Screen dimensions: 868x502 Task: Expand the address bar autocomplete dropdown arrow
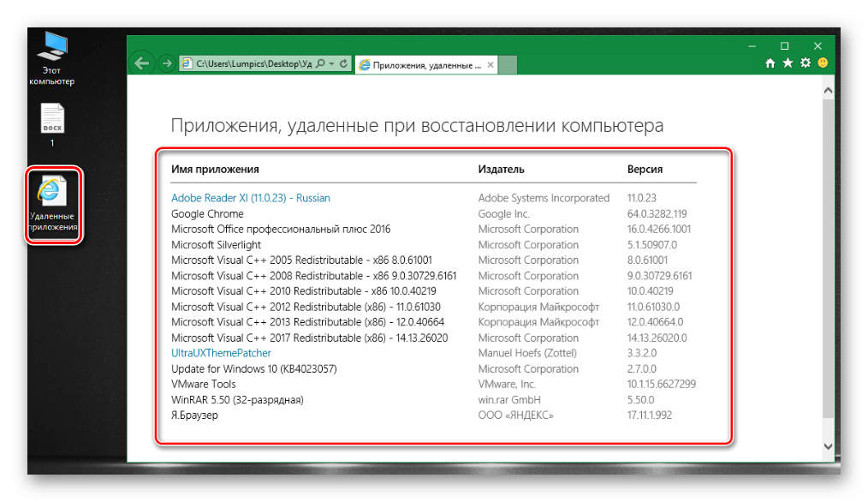point(331,63)
